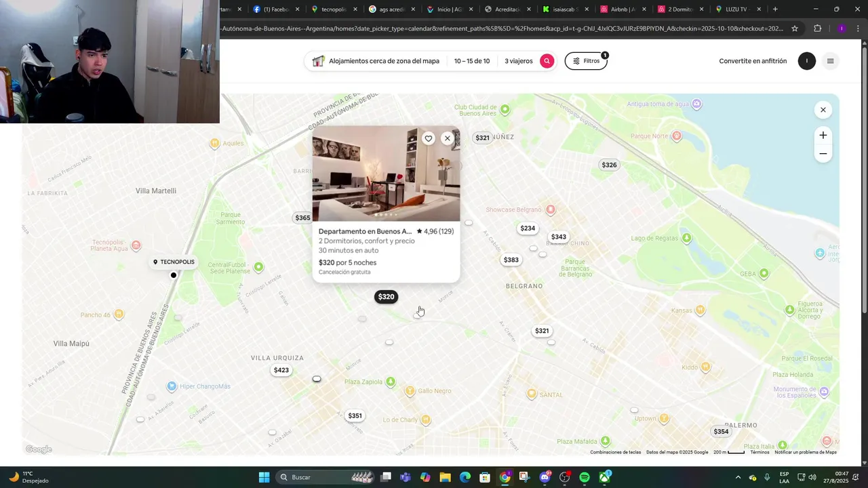Open Discord from the taskbar

click(545, 477)
